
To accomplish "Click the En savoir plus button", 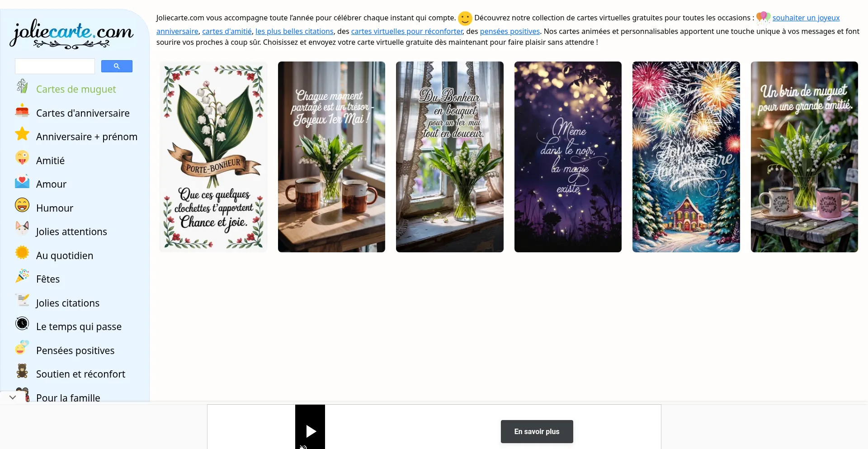I will coord(537,431).
